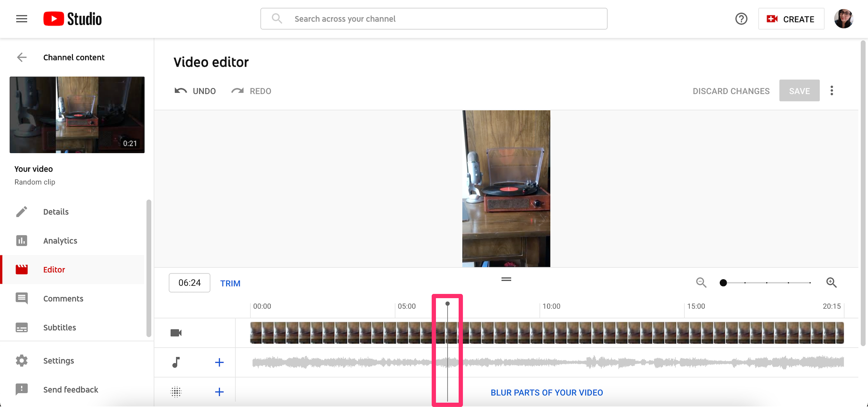Click the Redo arrow icon
This screenshot has height=407, width=868.
point(238,91)
